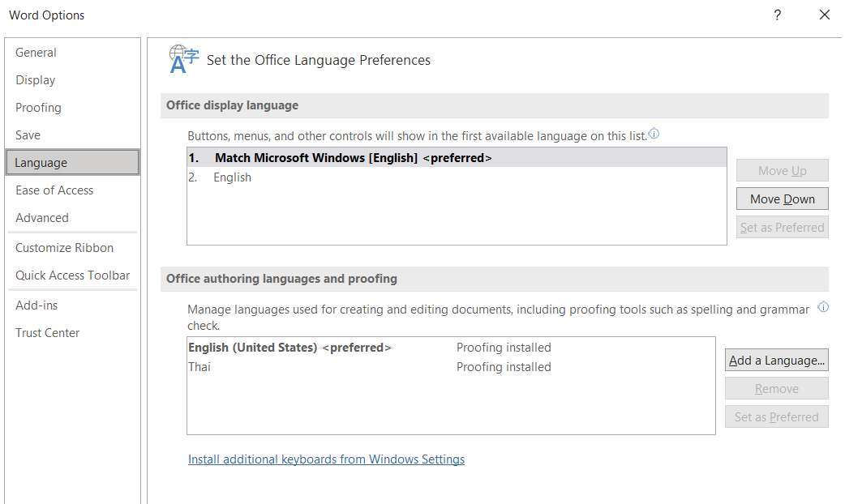The image size is (845, 504).
Task: Close the Word Options dialog
Action: [x=825, y=15]
